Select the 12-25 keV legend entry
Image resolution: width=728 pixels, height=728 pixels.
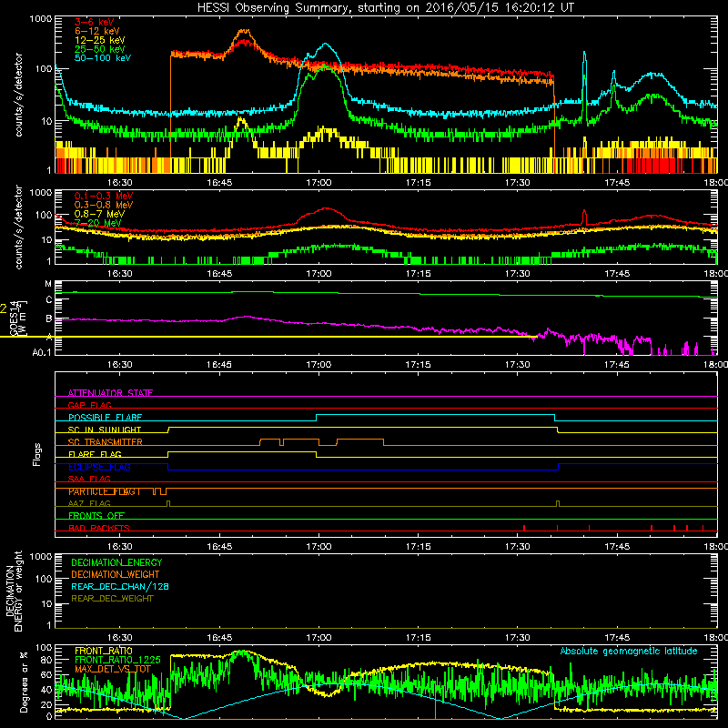[100, 40]
